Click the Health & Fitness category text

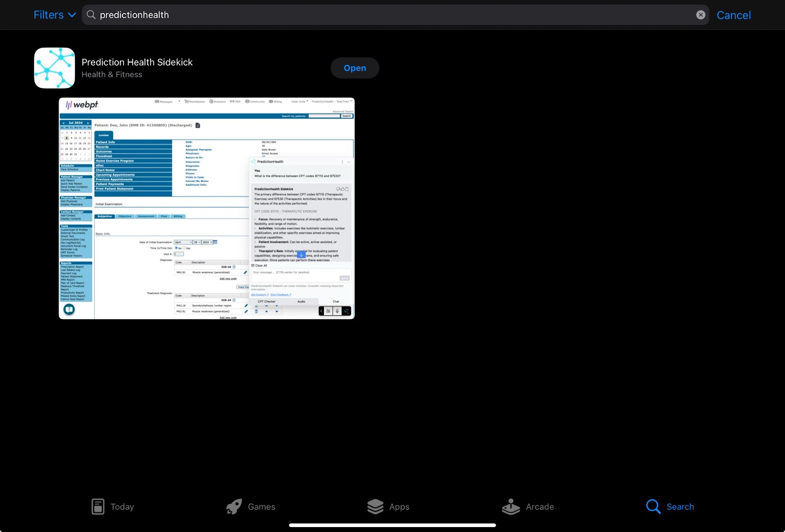[112, 75]
